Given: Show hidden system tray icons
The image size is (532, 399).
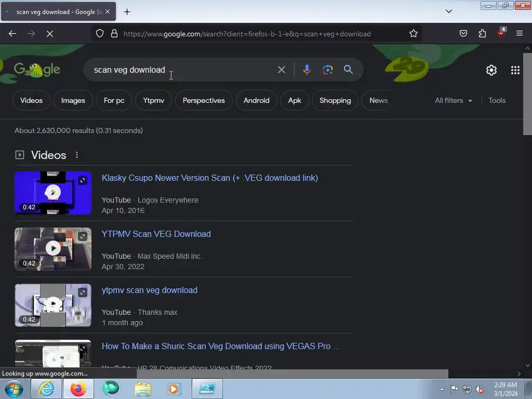Looking at the screenshot, I should (x=442, y=389).
